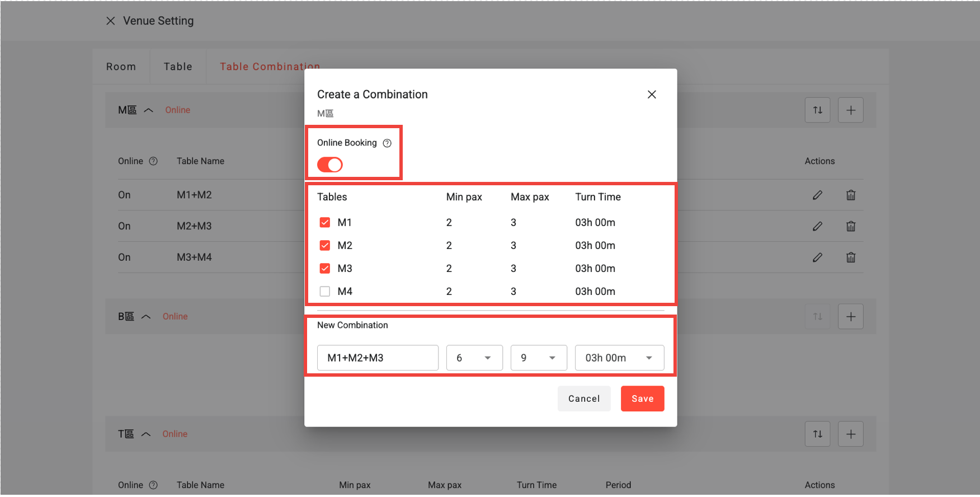Switch to the Table tab
Screen dimensions: 980x497
click(x=178, y=67)
